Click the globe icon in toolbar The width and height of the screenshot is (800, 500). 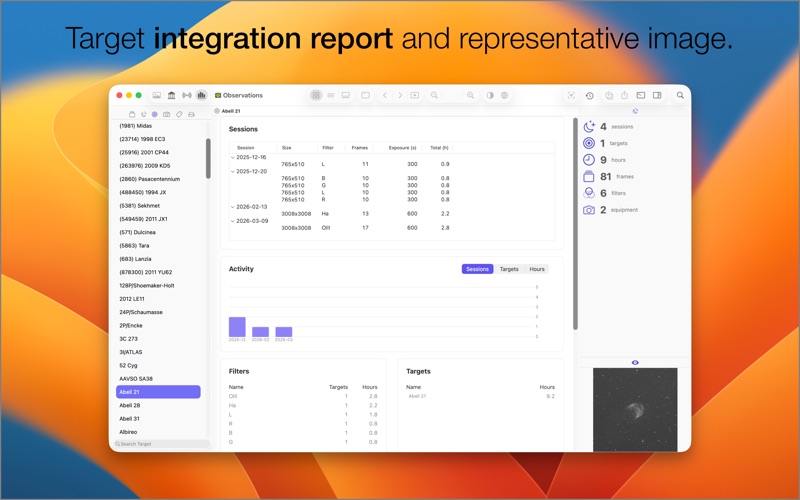(505, 95)
